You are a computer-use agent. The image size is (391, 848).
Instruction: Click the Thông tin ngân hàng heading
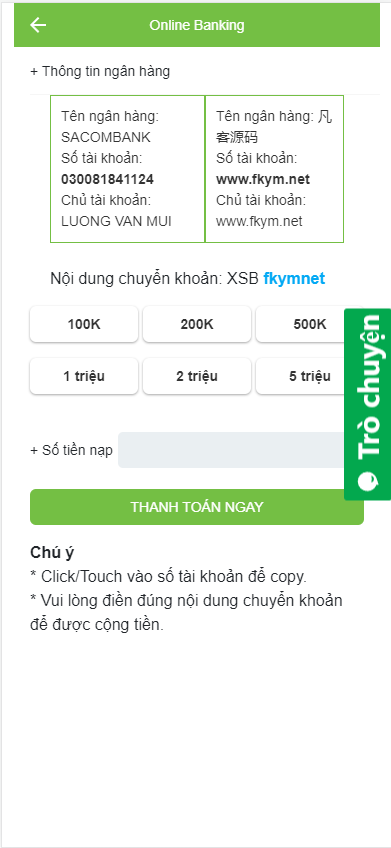point(100,71)
